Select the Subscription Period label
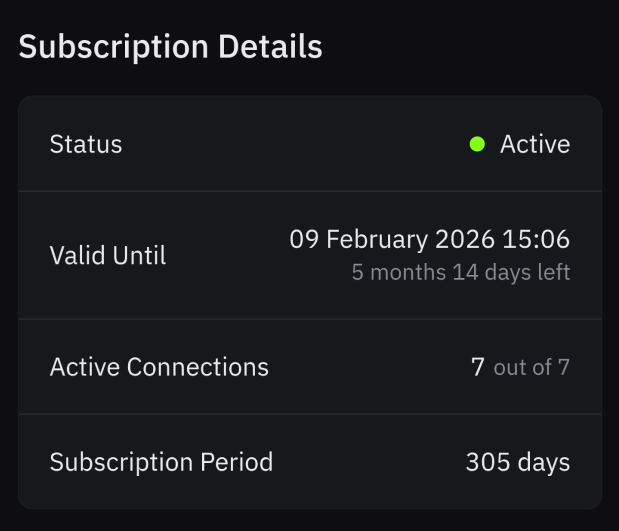The width and height of the screenshot is (619, 531). 161,463
